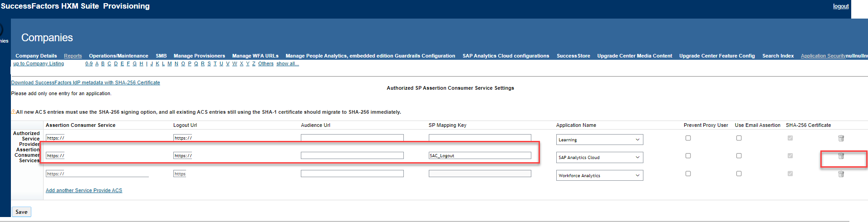Click the logout link
Viewport: 868px width, 222px height.
841,6
